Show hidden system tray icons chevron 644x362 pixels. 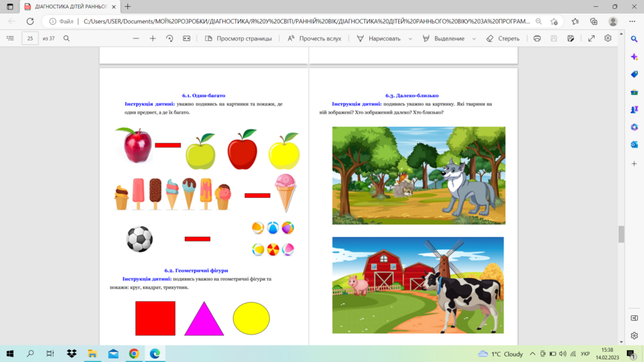pyautogui.click(x=532, y=353)
